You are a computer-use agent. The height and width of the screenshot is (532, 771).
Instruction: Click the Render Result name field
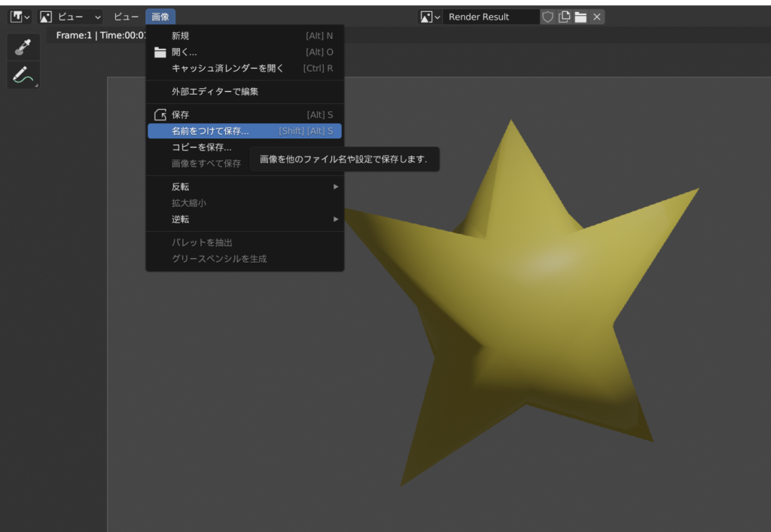click(x=489, y=17)
